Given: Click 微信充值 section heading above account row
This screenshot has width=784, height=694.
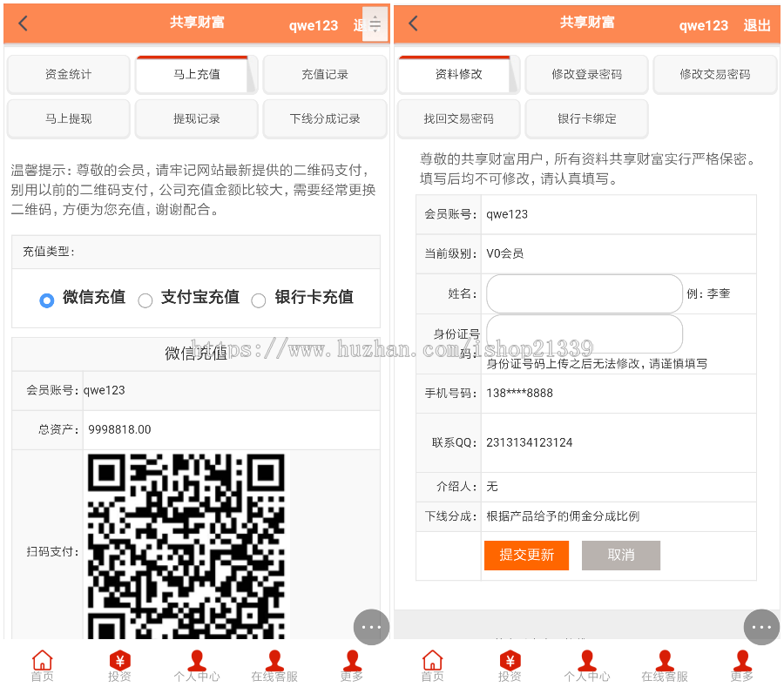Looking at the screenshot, I should pyautogui.click(x=196, y=354).
